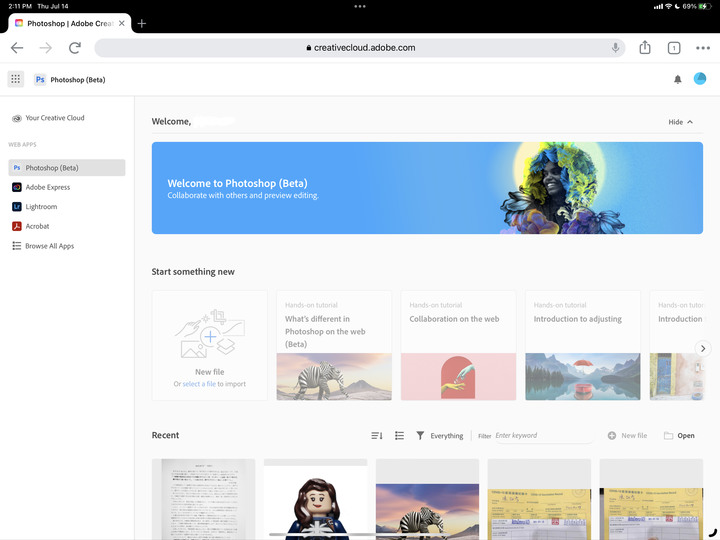The height and width of the screenshot is (540, 720).
Task: Tap the battery indicator in status bar
Action: pos(705,6)
